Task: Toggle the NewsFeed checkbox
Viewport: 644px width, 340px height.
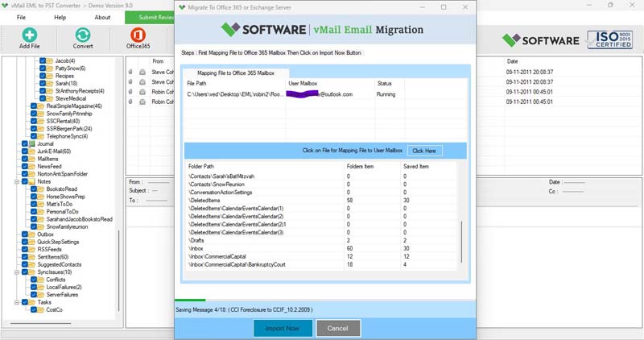Action: point(25,167)
